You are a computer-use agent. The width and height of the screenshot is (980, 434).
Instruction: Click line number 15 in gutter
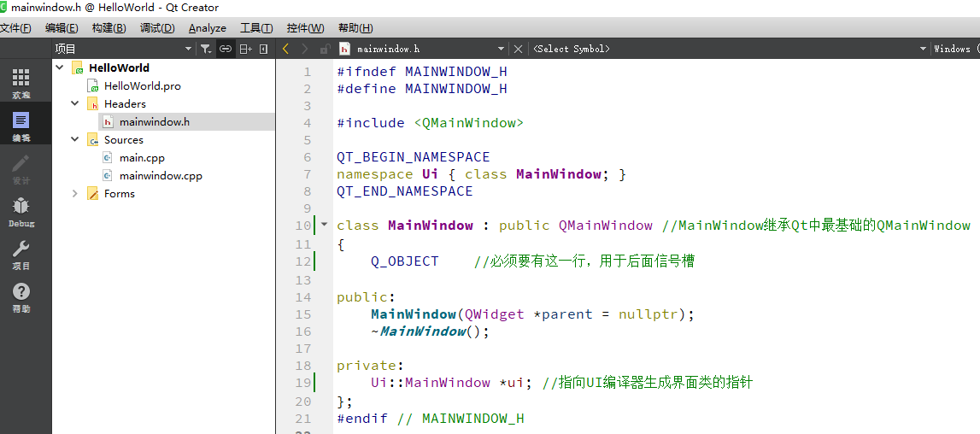pos(303,314)
